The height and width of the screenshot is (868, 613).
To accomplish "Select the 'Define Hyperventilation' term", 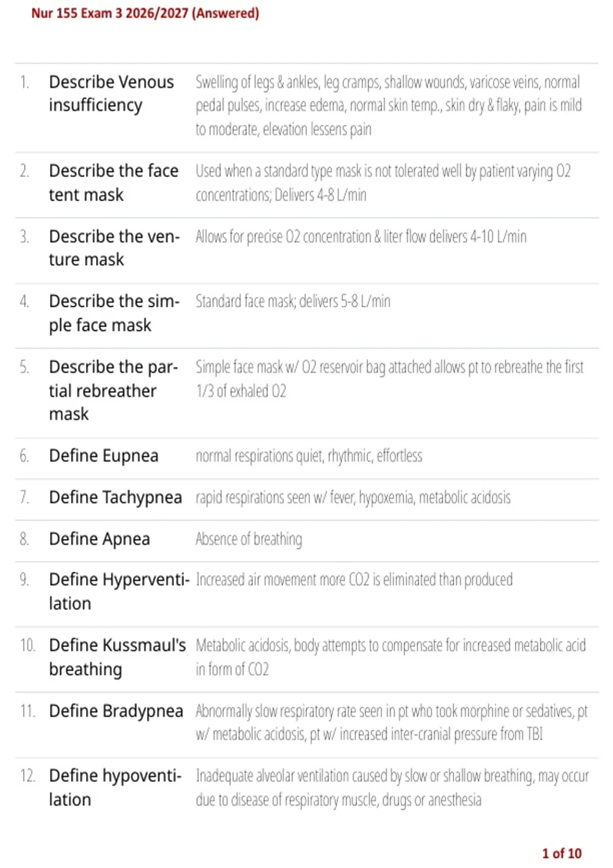I will [x=120, y=591].
